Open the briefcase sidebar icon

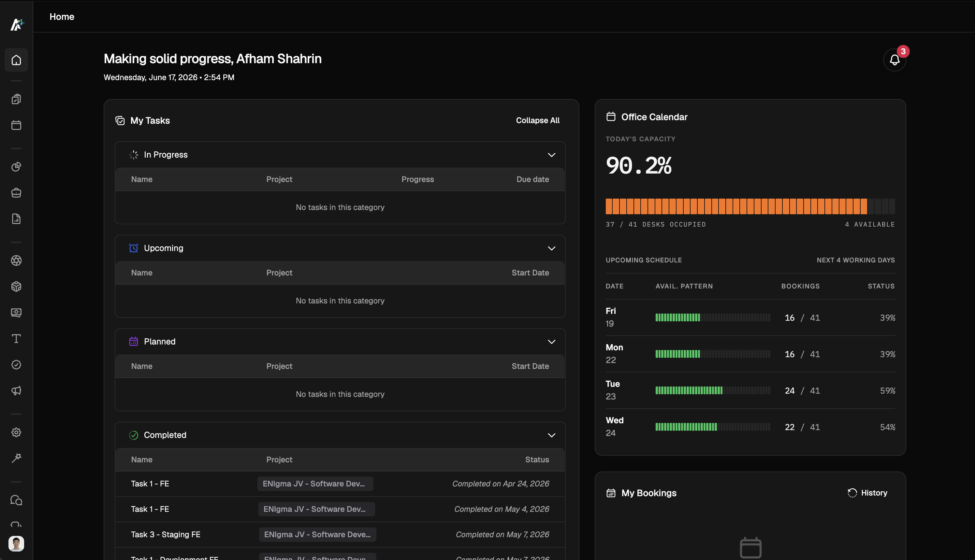[16, 193]
